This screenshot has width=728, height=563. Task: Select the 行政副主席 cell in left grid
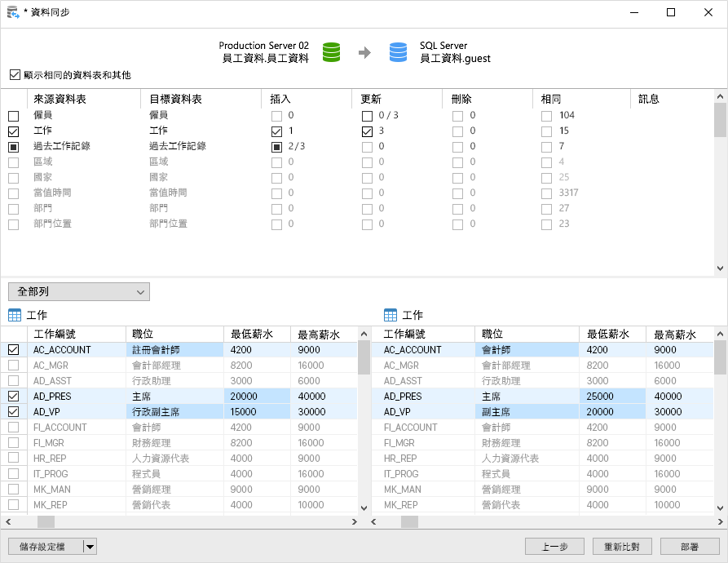174,411
